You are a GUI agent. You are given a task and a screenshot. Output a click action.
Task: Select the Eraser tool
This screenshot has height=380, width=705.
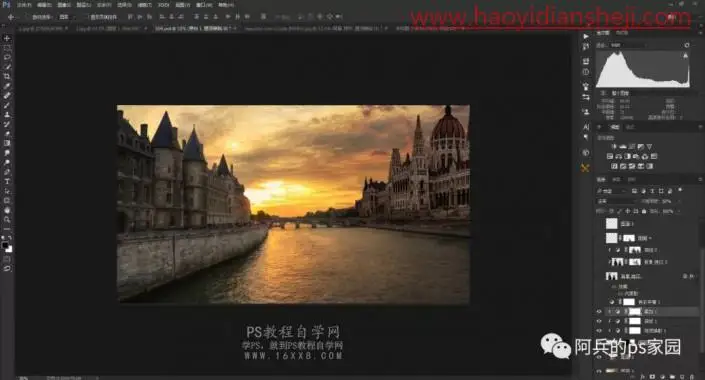[7, 134]
